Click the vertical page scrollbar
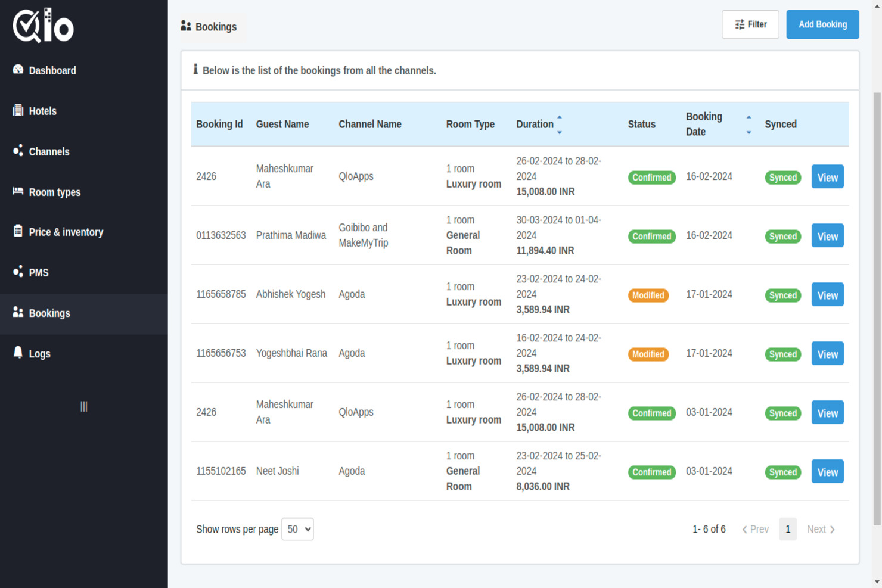This screenshot has width=882, height=588. click(x=877, y=309)
